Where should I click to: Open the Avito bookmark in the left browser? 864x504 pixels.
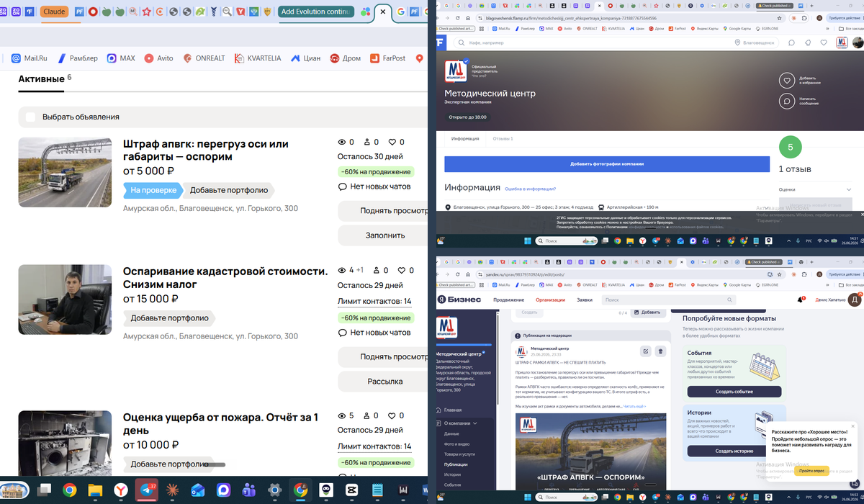click(158, 58)
